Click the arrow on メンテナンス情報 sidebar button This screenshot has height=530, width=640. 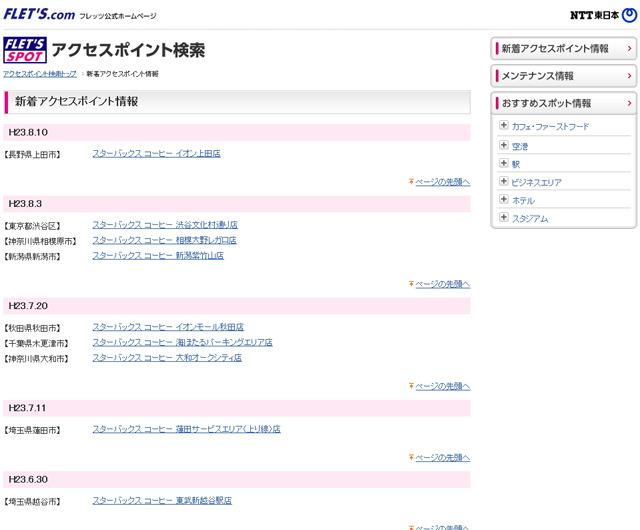pos(629,76)
